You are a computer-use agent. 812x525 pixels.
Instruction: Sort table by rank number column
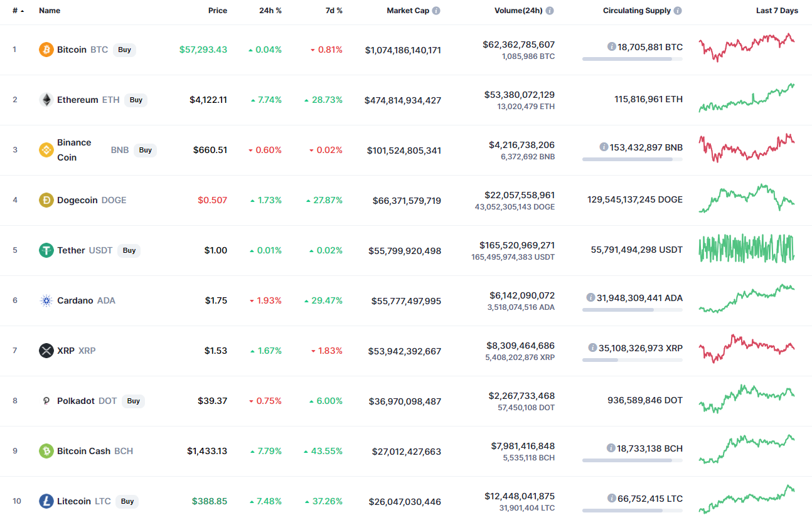click(x=18, y=11)
